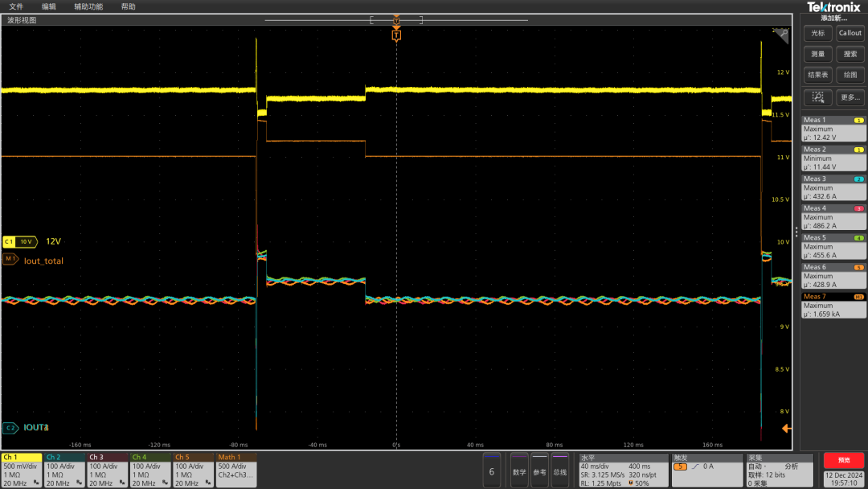
Task: Select the Meas 3 badge showing 432.6 A
Action: pyautogui.click(x=833, y=187)
